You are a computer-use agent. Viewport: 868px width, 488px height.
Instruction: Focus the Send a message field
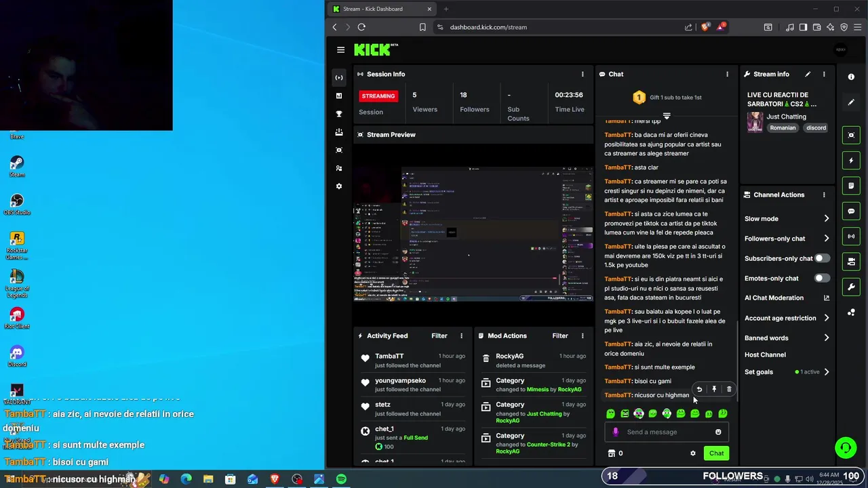pyautogui.click(x=665, y=432)
